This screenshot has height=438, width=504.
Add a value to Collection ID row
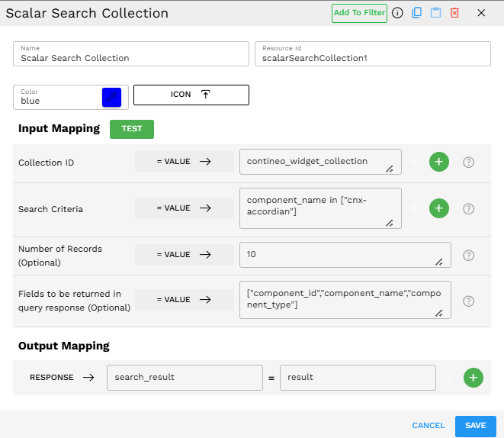tap(439, 162)
